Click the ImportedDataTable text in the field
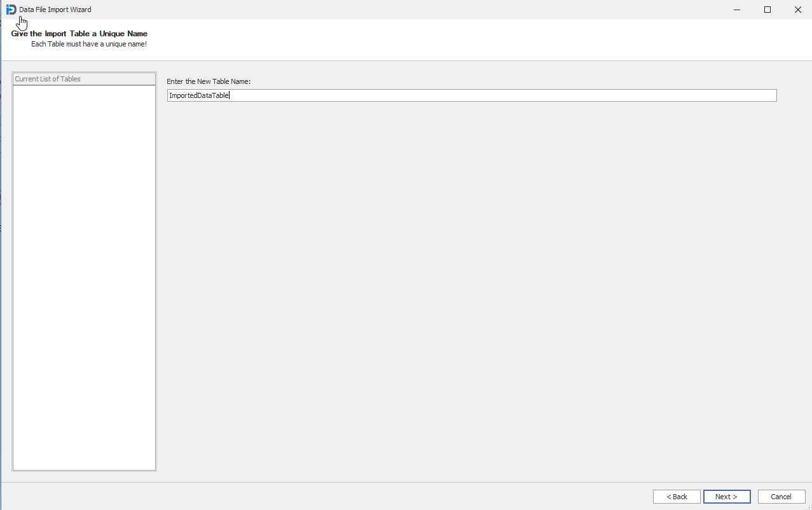This screenshot has height=510, width=812. (198, 95)
